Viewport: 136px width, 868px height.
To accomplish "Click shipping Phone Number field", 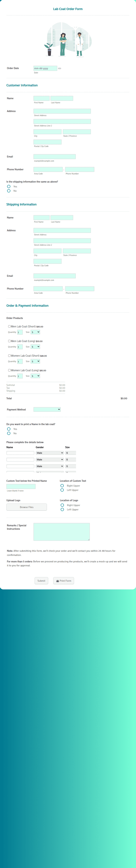I will click(x=80, y=289).
